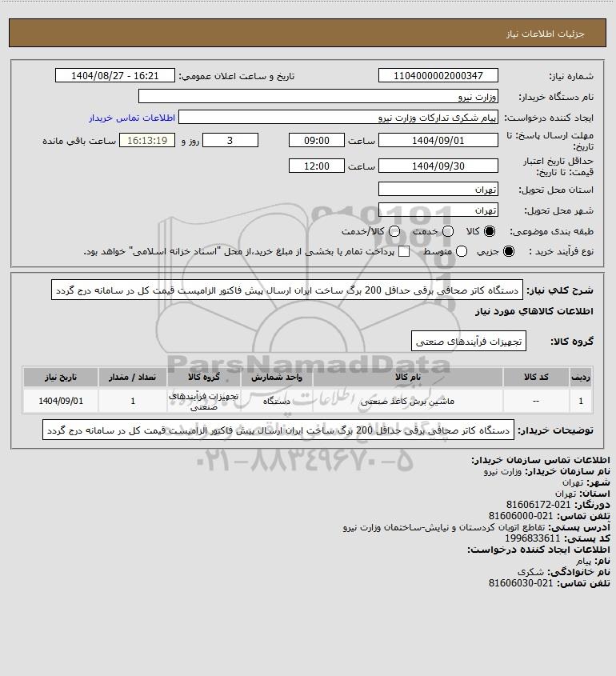The image size is (616, 676).
Task: Toggle the اسناد خزانه اسلامی payment checkbox
Action: [404, 251]
